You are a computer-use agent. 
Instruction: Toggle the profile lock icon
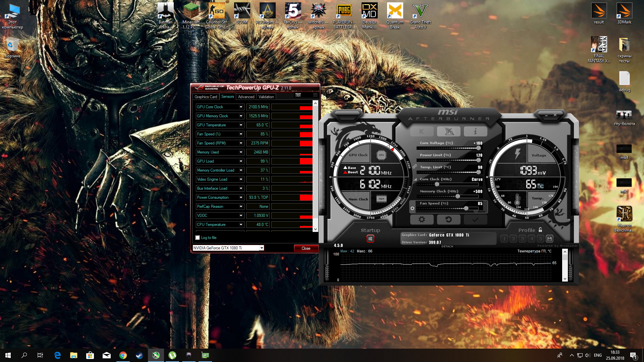[x=540, y=230]
